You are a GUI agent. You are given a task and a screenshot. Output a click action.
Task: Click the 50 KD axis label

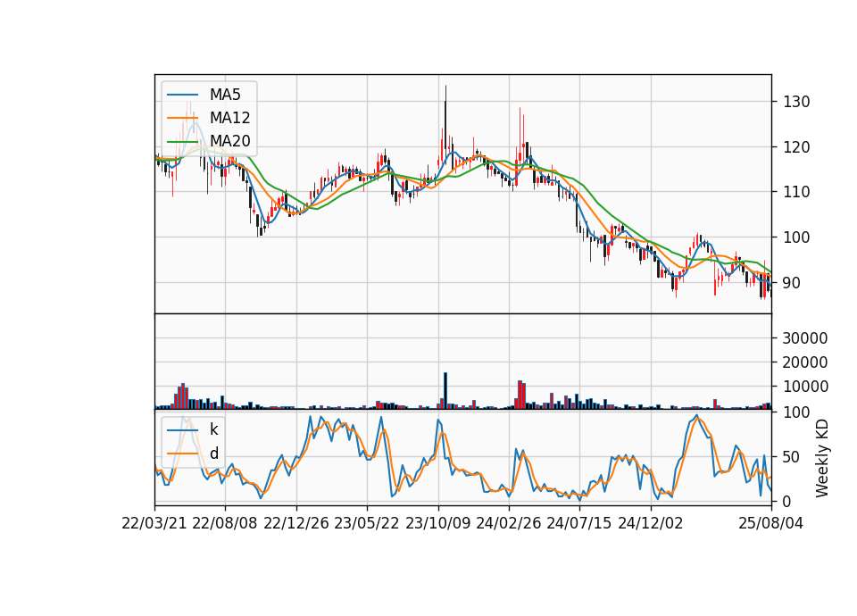(792, 457)
